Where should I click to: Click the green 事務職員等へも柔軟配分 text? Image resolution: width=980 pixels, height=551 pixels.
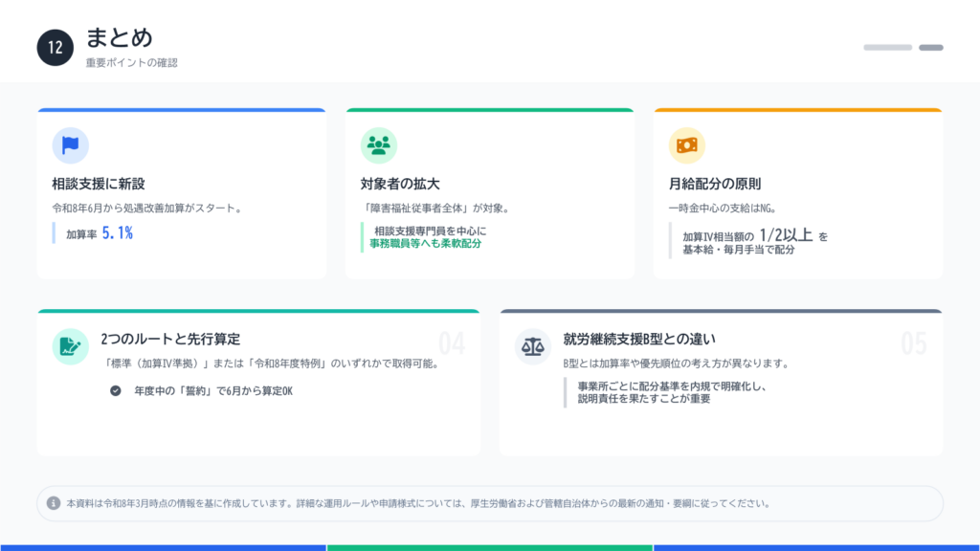[425, 244]
